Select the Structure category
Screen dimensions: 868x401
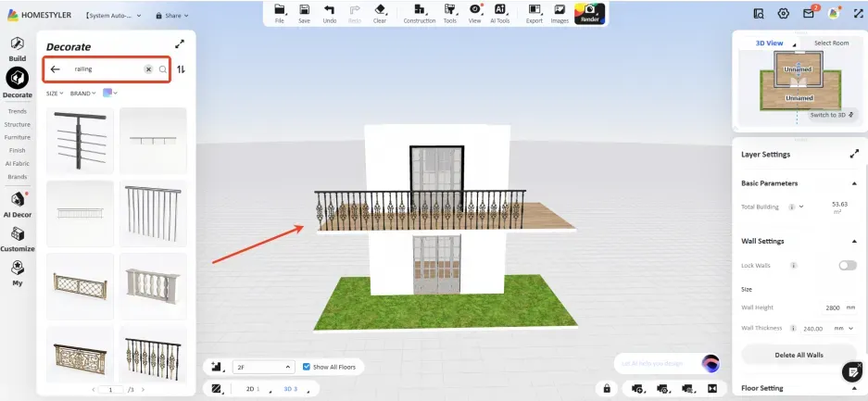tap(17, 124)
